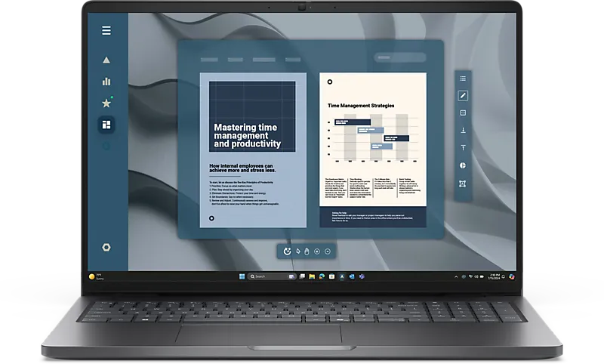This screenshot has height=364, width=604.
Task: Select the hand pan tool
Action: pyautogui.click(x=307, y=251)
